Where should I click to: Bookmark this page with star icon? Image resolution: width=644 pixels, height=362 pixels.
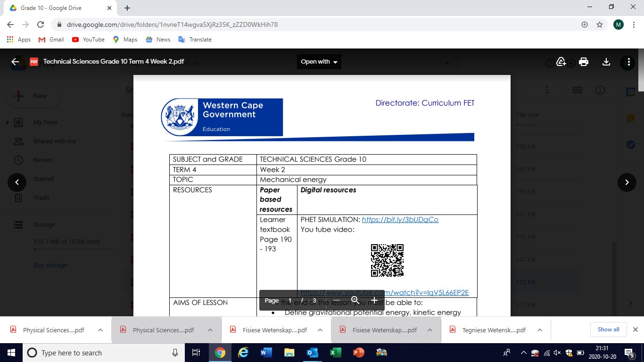pyautogui.click(x=600, y=25)
